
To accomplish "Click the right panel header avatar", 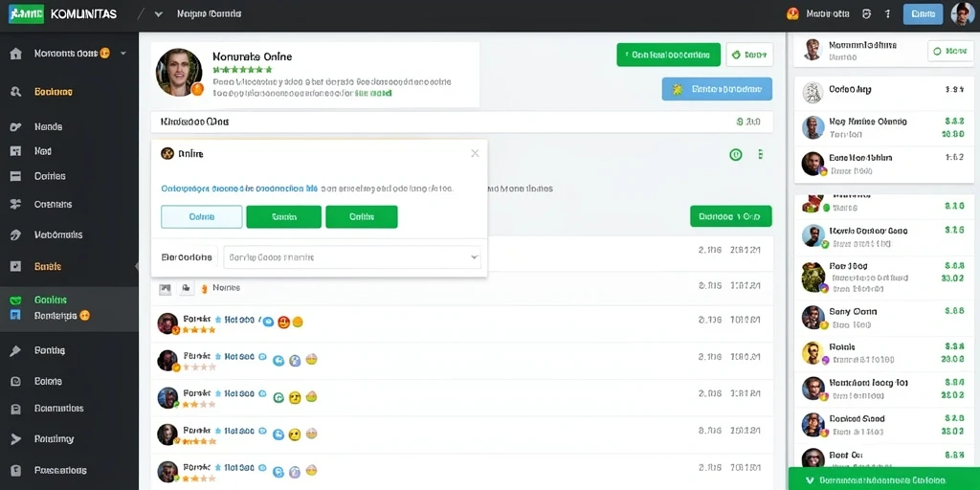I will point(812,50).
